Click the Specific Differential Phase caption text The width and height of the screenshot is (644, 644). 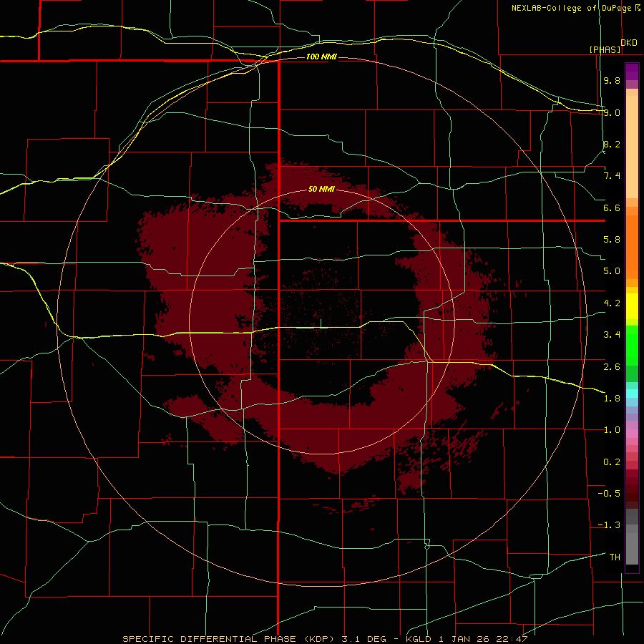click(x=325, y=639)
